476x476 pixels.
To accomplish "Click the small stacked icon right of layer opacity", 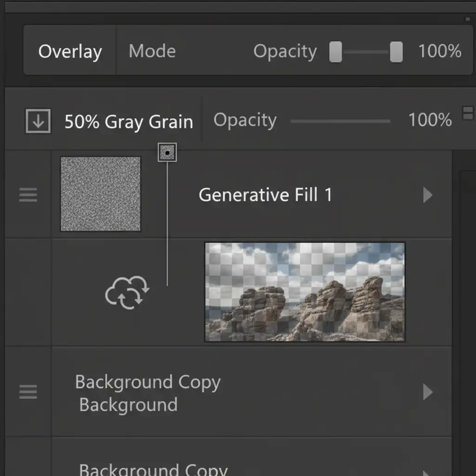I will [x=468, y=113].
